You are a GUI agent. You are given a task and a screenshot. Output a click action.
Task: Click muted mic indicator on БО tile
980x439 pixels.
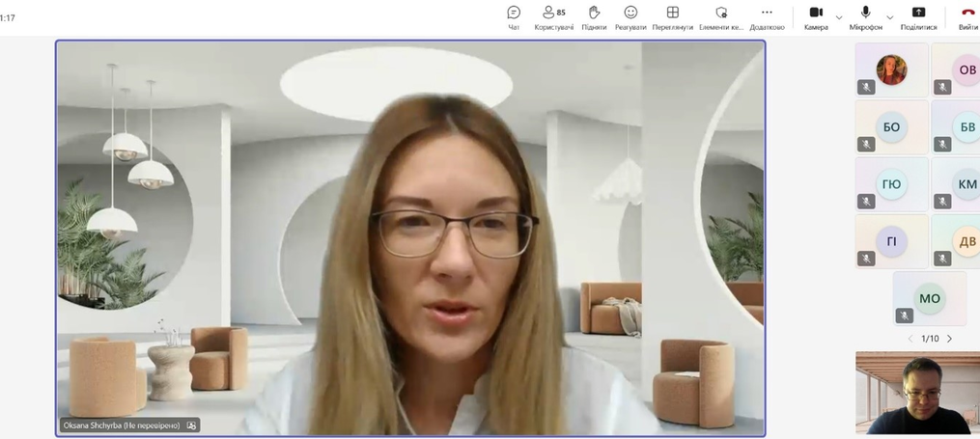coord(866,145)
